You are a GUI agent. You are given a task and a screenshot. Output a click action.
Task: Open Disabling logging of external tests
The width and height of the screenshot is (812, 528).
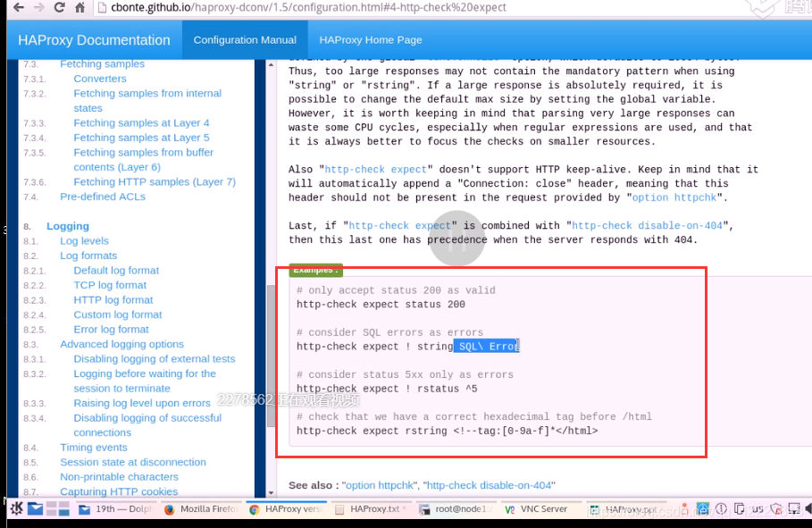coord(155,359)
